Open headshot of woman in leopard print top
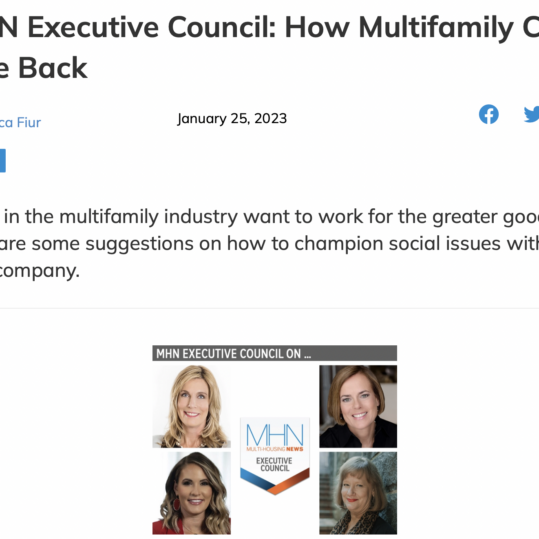This screenshot has height=539, width=539. pyautogui.click(x=358, y=493)
